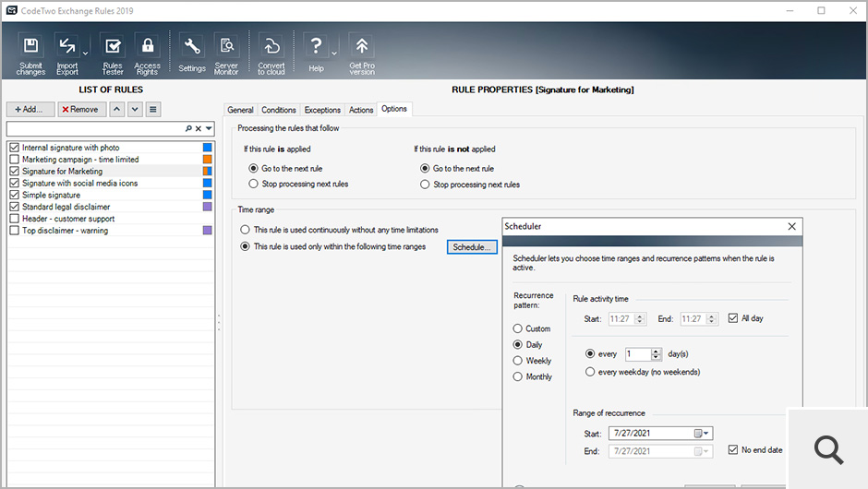Select 'Stop processing next rules' if applied
This screenshot has width=868, height=489.
253,184
